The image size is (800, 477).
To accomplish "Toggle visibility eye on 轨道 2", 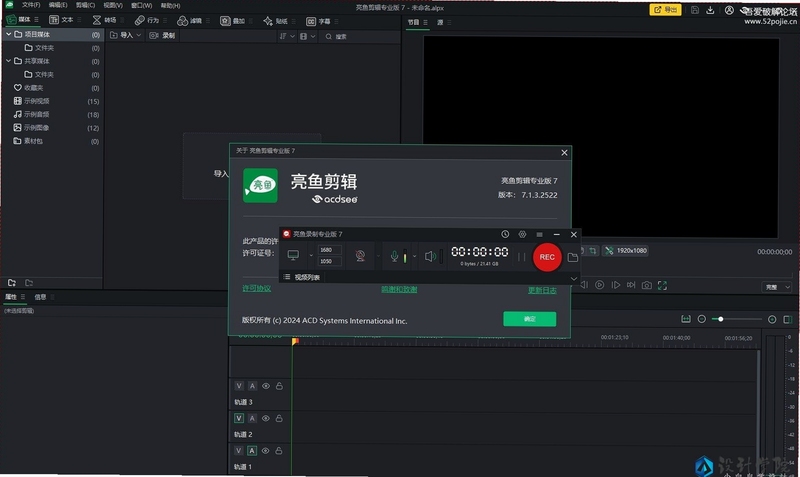I will point(265,418).
